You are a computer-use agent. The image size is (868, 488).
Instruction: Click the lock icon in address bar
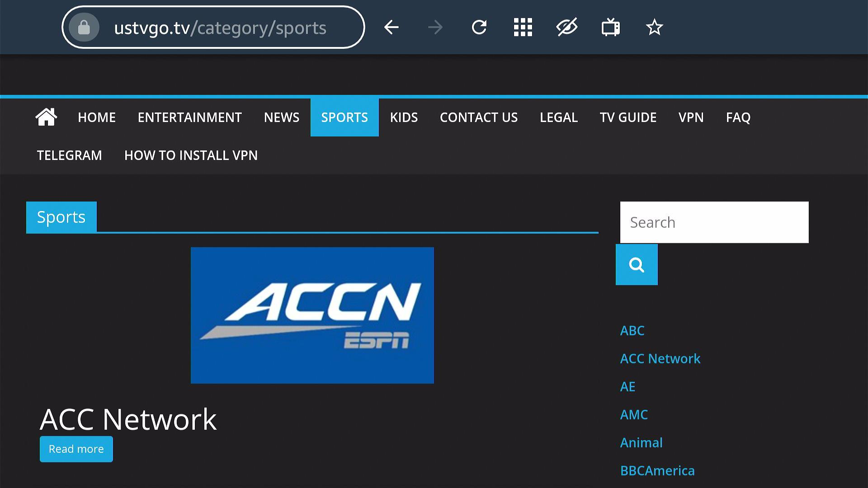pos(84,28)
